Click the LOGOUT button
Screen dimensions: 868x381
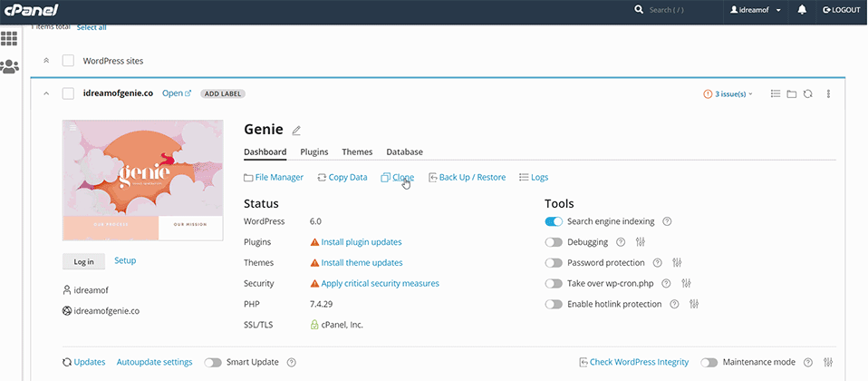pos(842,10)
